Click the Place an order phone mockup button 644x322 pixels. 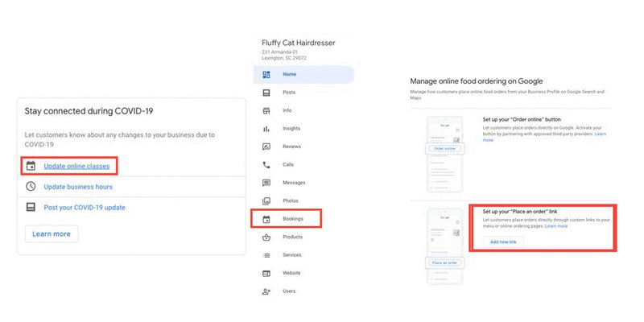point(445,262)
